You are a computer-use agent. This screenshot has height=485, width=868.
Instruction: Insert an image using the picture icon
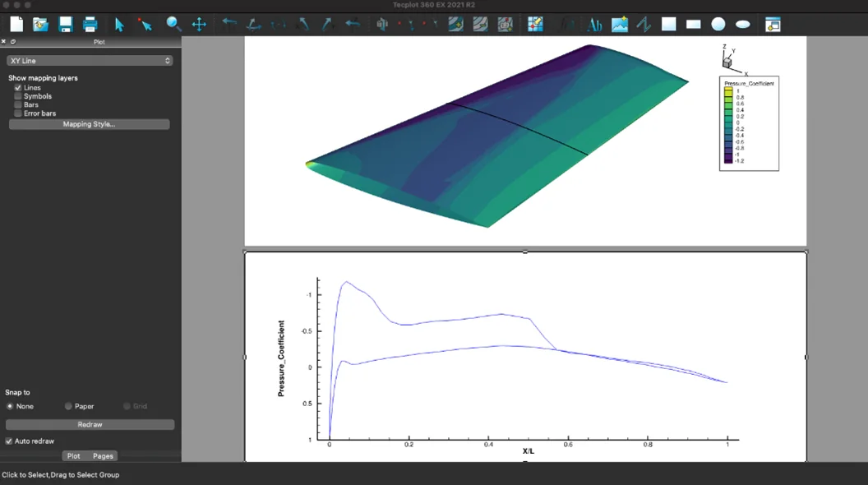point(620,25)
